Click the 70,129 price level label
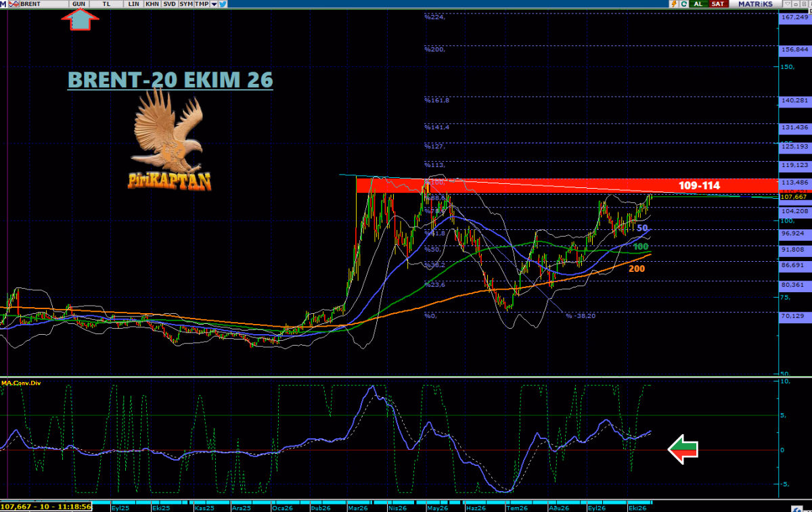 pyautogui.click(x=794, y=316)
